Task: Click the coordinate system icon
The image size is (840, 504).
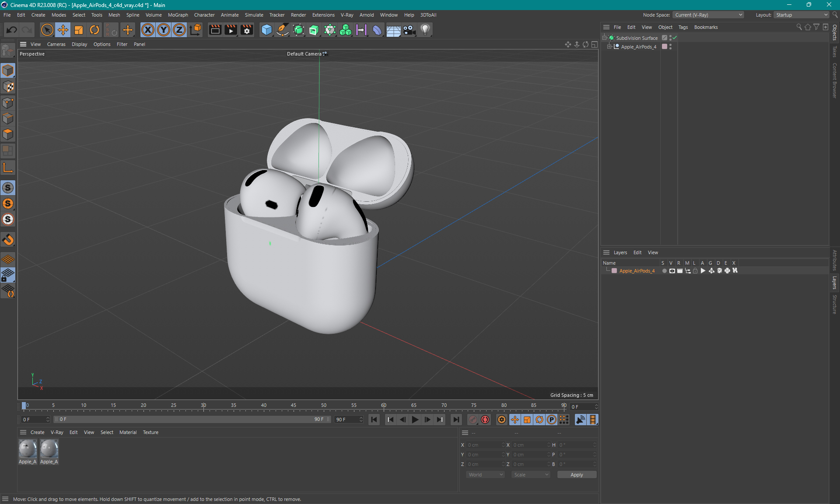Action: (196, 30)
